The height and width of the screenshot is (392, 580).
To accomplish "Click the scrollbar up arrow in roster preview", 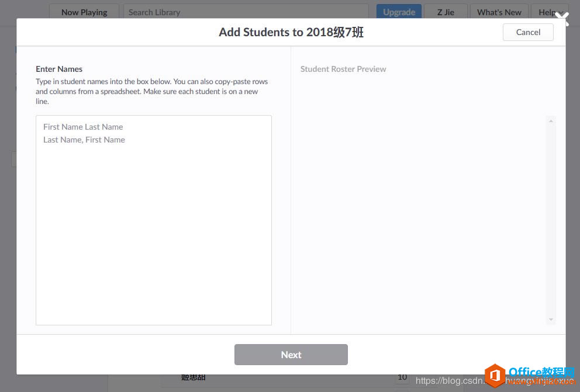I will point(551,120).
